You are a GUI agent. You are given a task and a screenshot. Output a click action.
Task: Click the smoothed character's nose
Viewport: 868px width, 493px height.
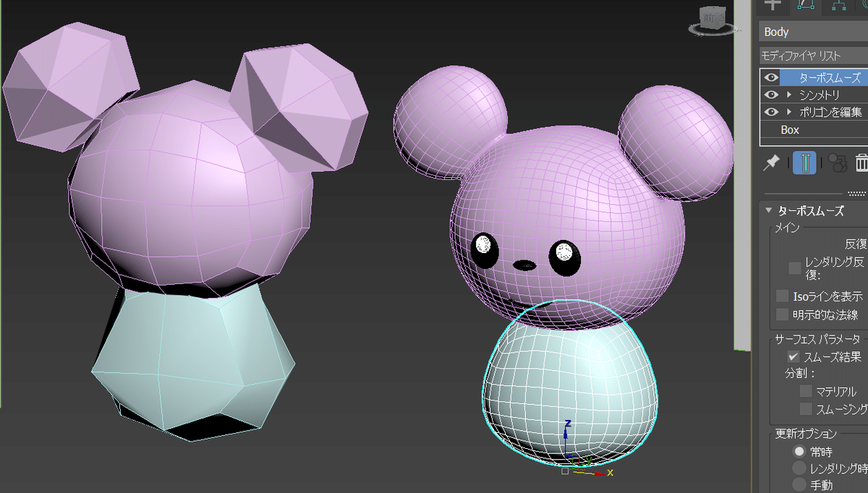click(x=524, y=264)
